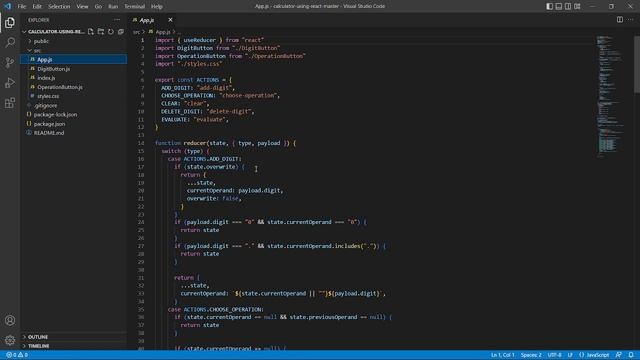
Task: Open the notifications bell in status bar
Action: click(631, 355)
